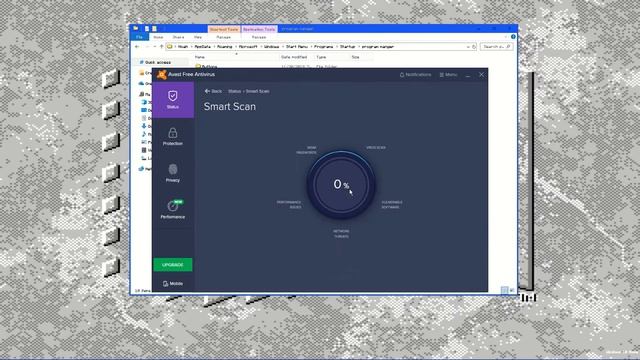Viewport: 640px width, 360px height.
Task: Open Manage tab under Shortcut Tools
Action: tap(223, 37)
